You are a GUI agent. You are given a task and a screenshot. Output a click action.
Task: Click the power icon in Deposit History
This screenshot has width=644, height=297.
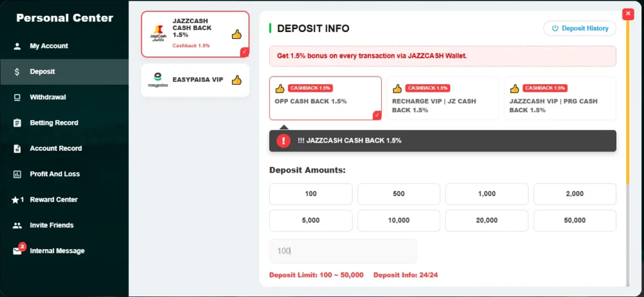[x=555, y=28]
